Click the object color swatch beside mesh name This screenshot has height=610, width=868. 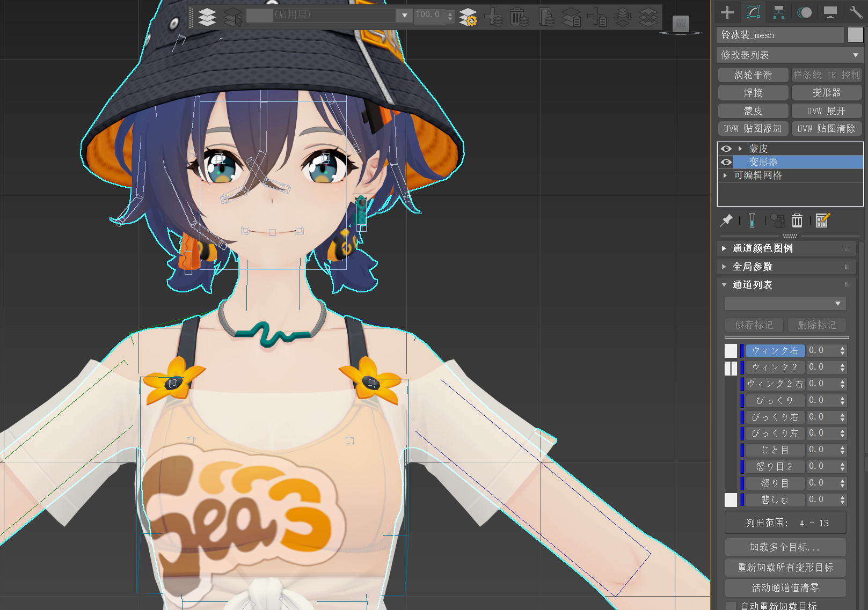click(855, 35)
